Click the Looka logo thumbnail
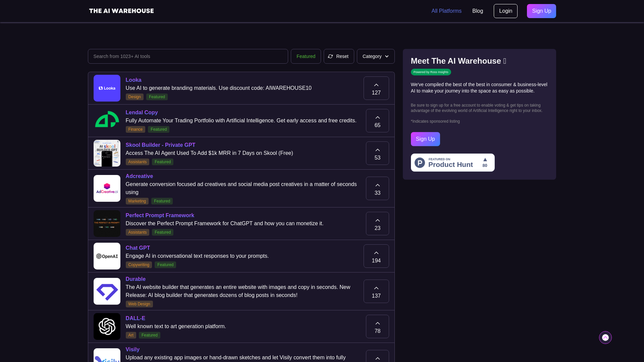Screen dimensions: 644x362 tap(107, 88)
